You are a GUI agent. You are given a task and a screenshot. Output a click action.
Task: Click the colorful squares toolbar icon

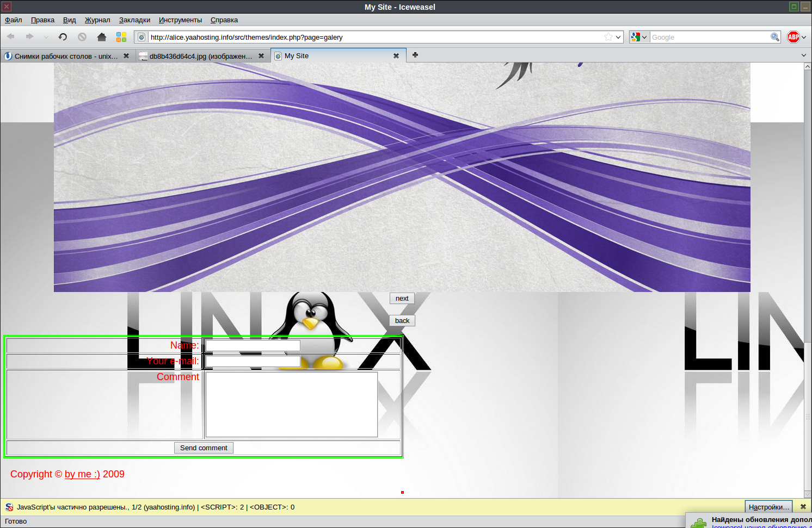coord(121,37)
